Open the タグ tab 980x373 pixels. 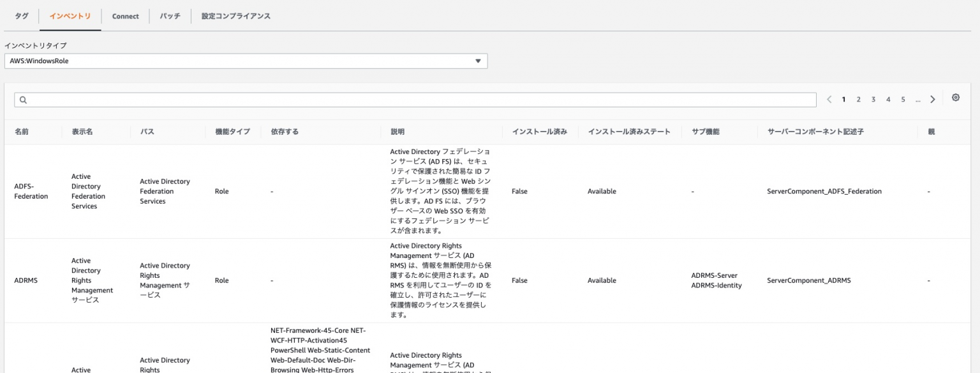[x=21, y=16]
